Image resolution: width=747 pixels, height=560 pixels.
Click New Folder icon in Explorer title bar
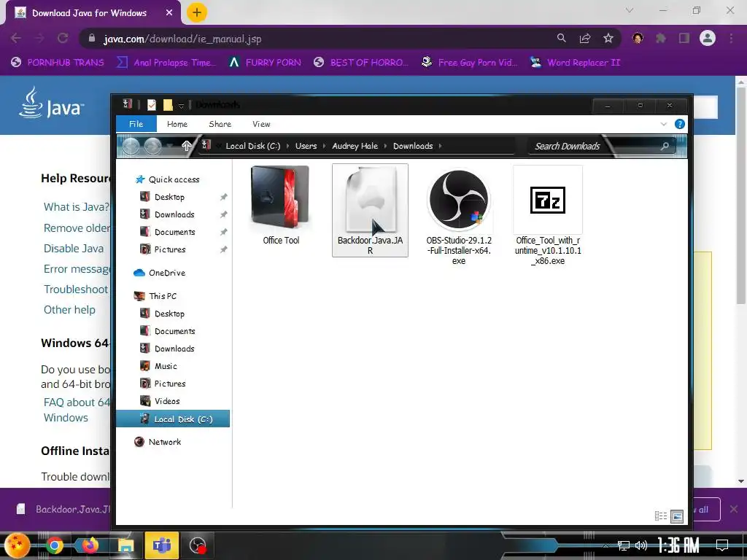click(168, 105)
